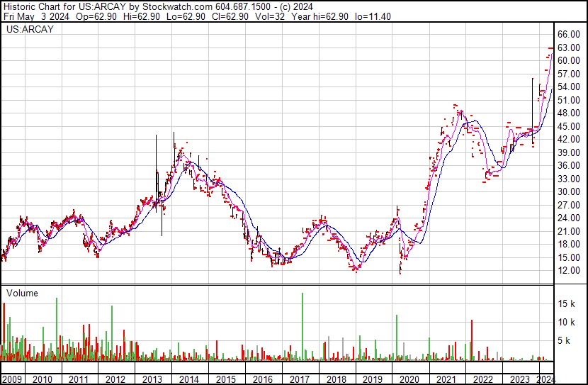Click the 24.00 price axis value
The width and height of the screenshot is (588, 385).
pos(568,218)
